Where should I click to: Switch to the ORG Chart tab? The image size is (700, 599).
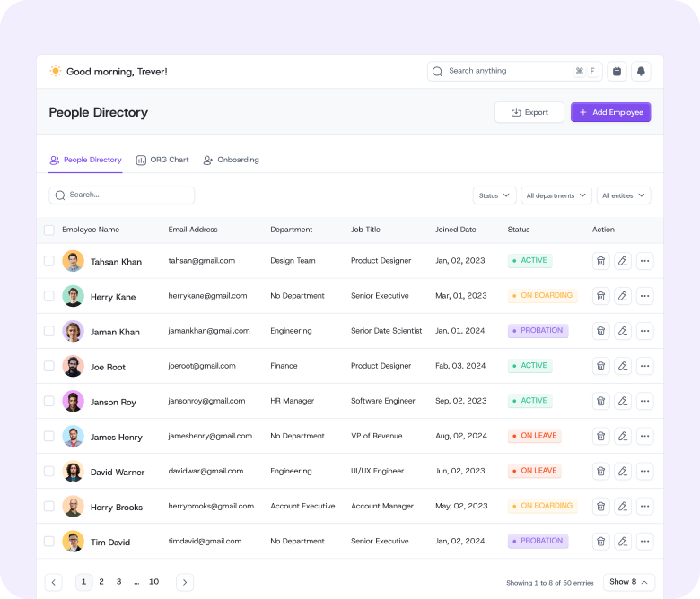pos(162,160)
